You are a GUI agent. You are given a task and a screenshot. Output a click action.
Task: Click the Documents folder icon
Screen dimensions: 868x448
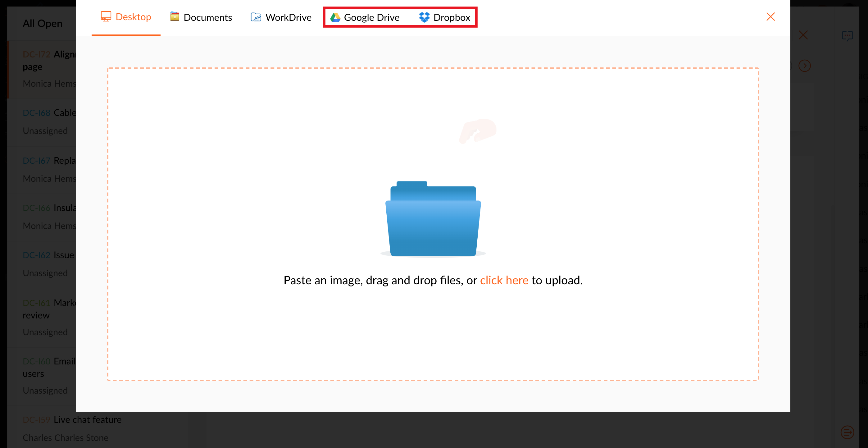point(175,16)
